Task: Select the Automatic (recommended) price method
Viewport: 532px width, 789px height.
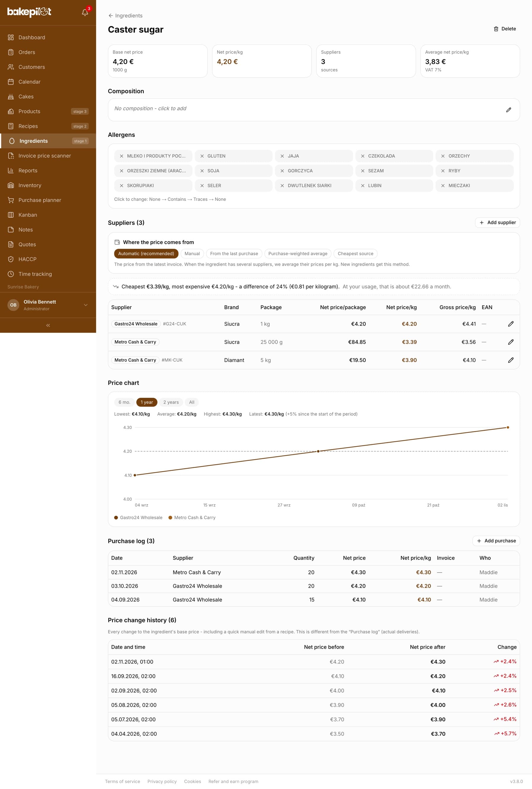Action: pyautogui.click(x=146, y=254)
